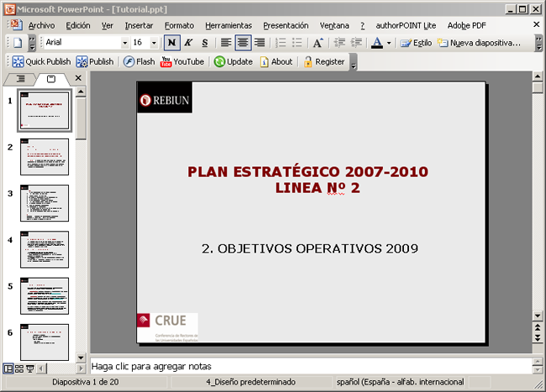Switch to Normal view icon

[x=8, y=368]
